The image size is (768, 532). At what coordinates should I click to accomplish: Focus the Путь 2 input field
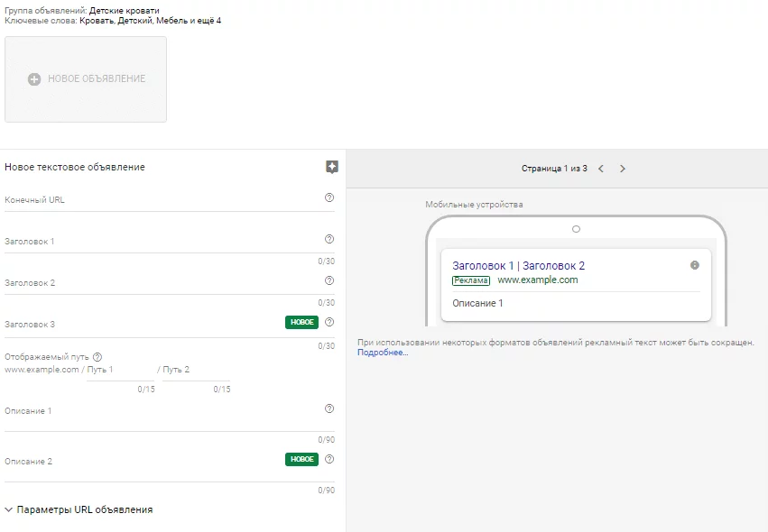[196, 370]
